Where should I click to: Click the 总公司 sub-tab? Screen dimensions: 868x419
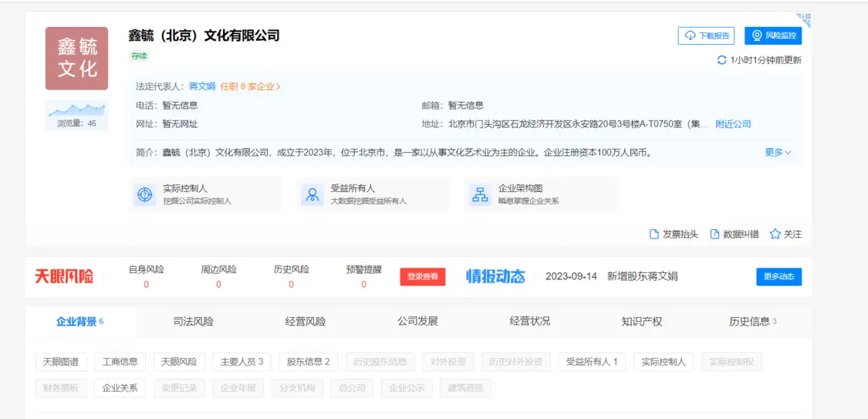(352, 388)
